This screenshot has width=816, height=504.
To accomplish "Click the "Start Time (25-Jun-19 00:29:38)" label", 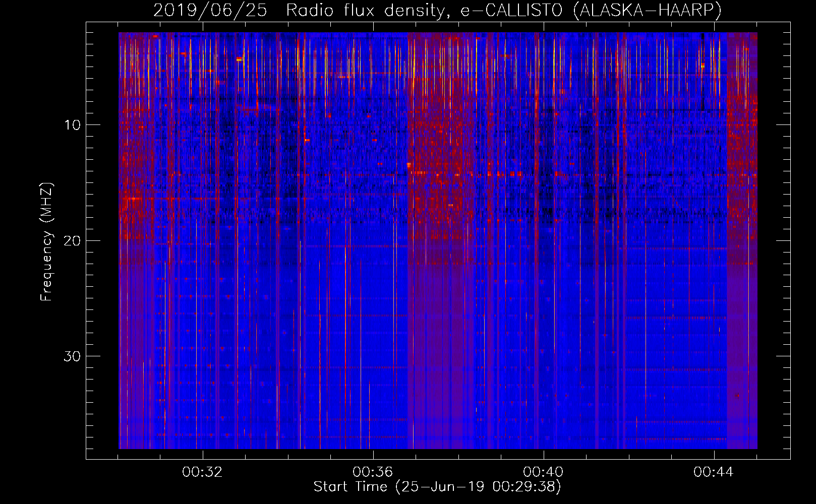I will tap(437, 487).
